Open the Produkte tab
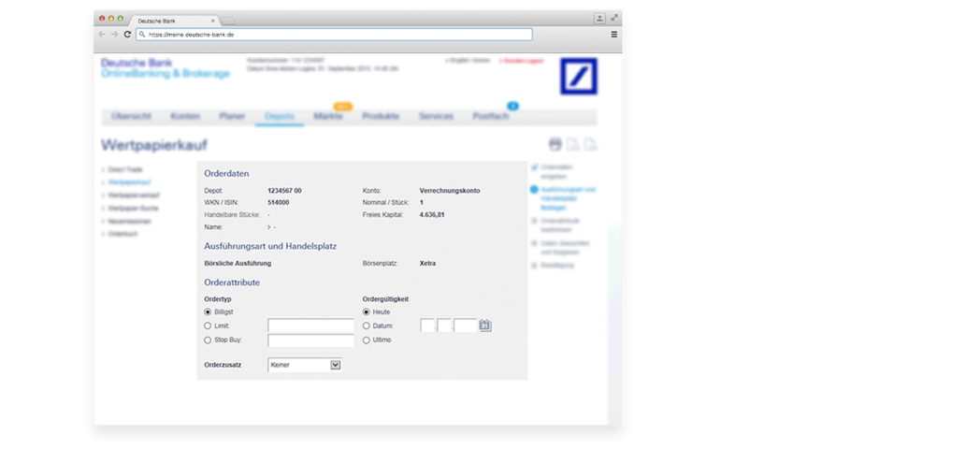Viewport: 980px width, 449px height. tap(381, 116)
